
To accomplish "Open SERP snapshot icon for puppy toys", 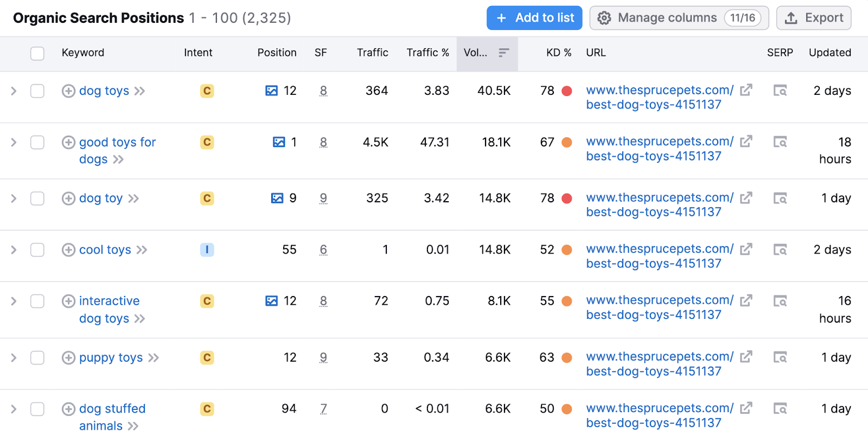I will tap(780, 357).
